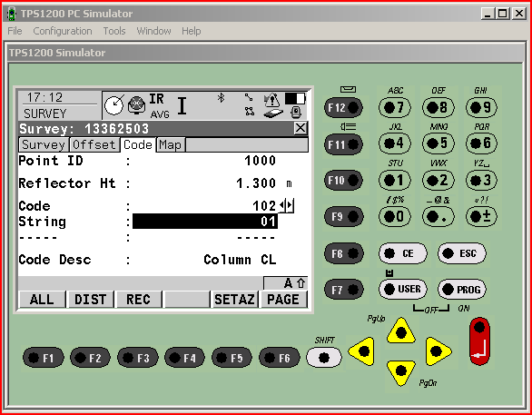Tap keypad key 2 (VWX)
Viewport: 532px width, 415px height.
438,180
